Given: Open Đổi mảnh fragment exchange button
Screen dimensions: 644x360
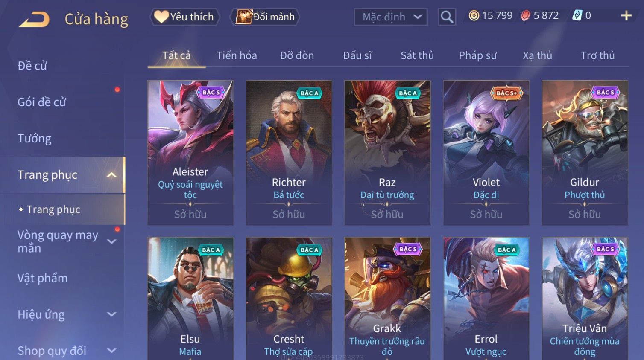Looking at the screenshot, I should click(265, 17).
